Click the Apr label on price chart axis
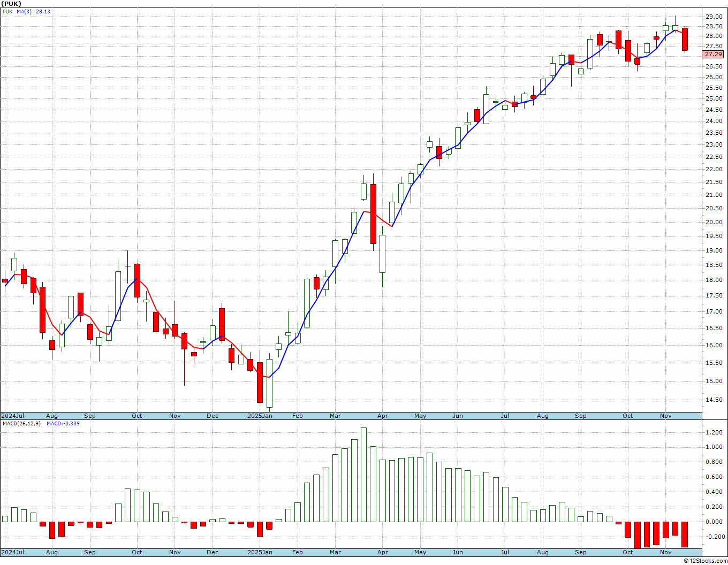This screenshot has height=565, width=728. click(x=383, y=416)
